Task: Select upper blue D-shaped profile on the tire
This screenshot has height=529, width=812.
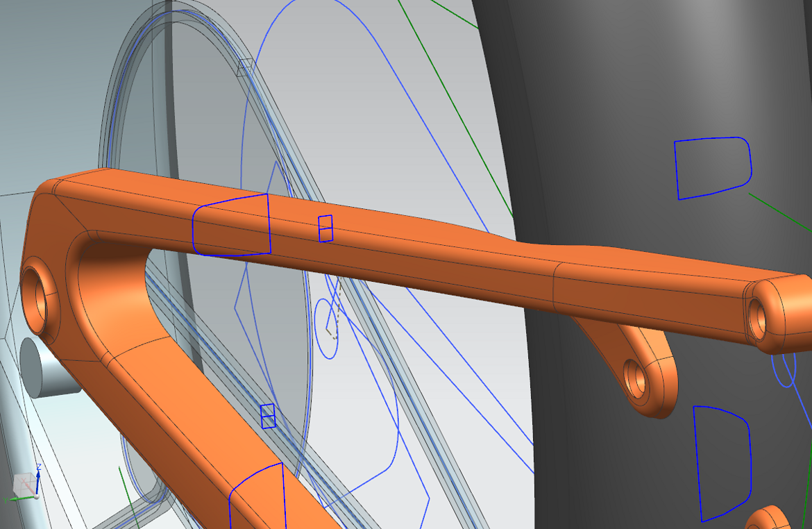Action: [712, 167]
